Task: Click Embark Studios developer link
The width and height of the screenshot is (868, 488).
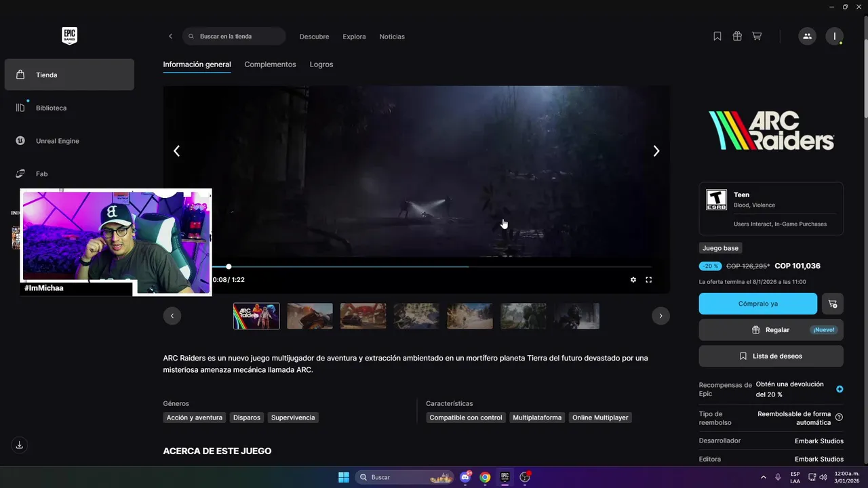Action: click(819, 441)
